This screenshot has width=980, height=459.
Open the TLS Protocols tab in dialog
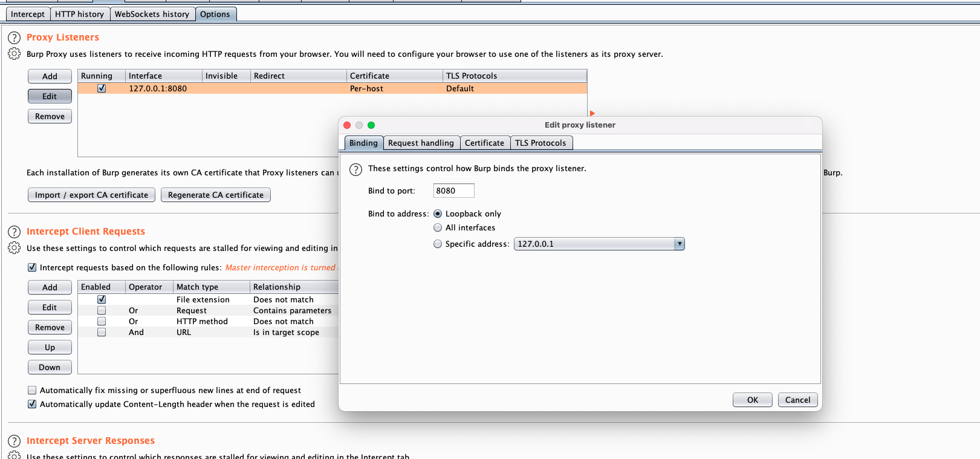tap(540, 143)
